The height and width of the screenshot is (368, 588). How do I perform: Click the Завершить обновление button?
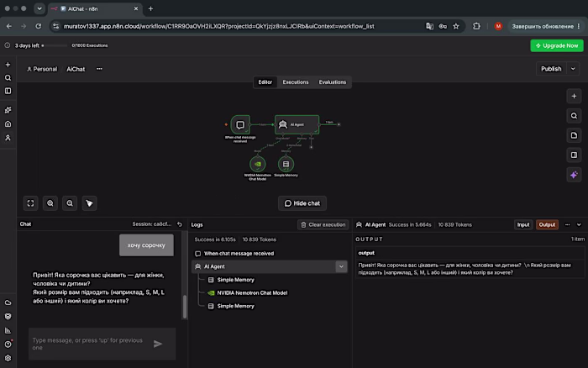546,26
